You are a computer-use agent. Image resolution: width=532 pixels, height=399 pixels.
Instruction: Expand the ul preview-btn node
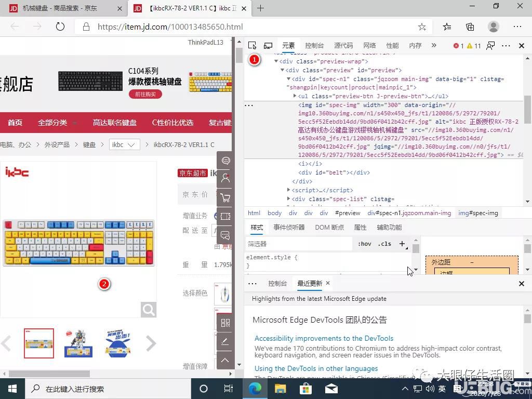click(x=295, y=96)
